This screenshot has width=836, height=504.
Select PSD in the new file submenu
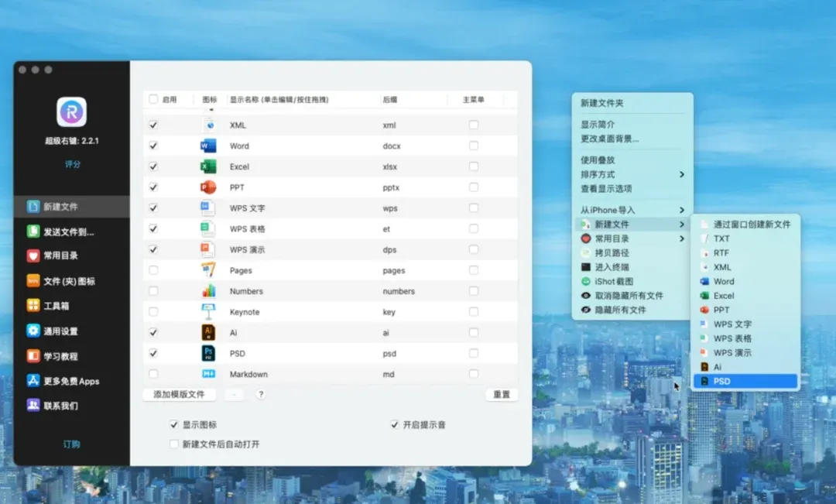tap(745, 381)
